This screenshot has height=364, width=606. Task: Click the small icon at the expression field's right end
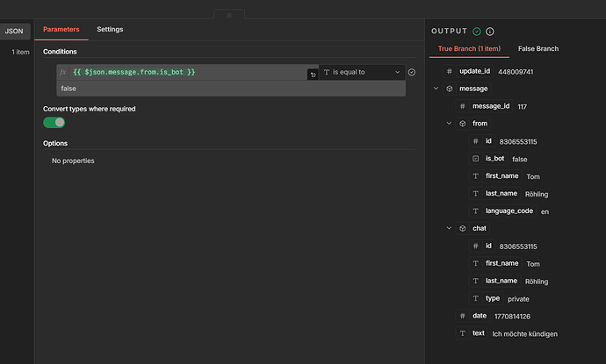[312, 75]
